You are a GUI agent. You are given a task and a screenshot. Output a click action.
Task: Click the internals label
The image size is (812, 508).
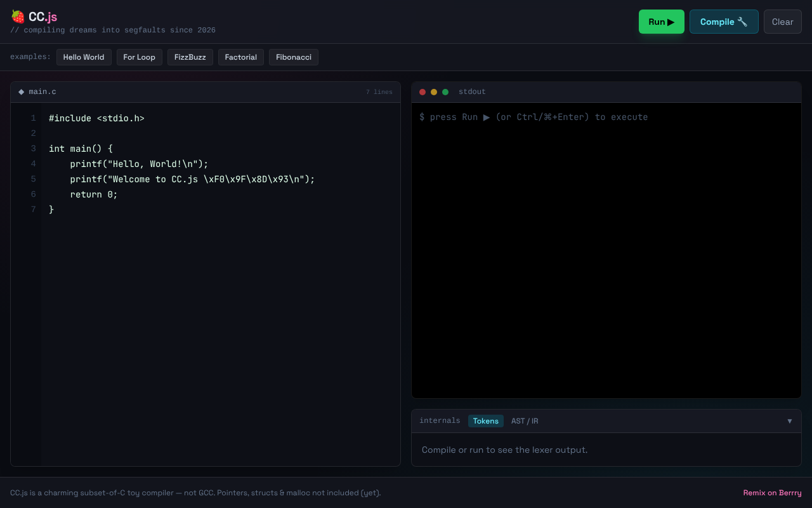click(x=440, y=421)
